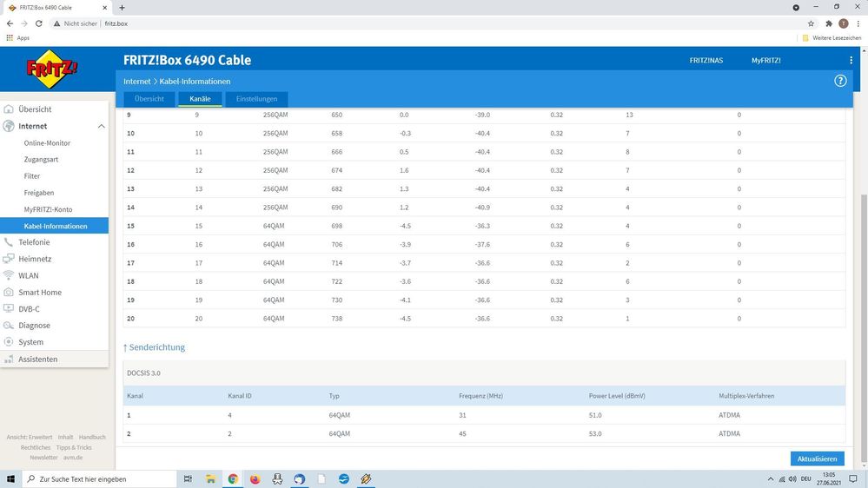Open Filter menu entry
Viewport: 868px width, 488px height.
[32, 176]
